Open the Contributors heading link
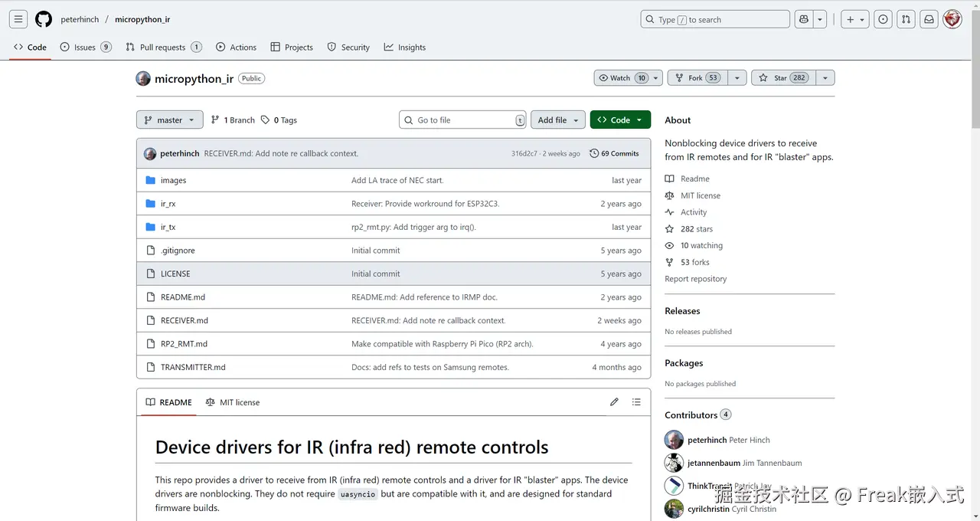 tap(698, 415)
